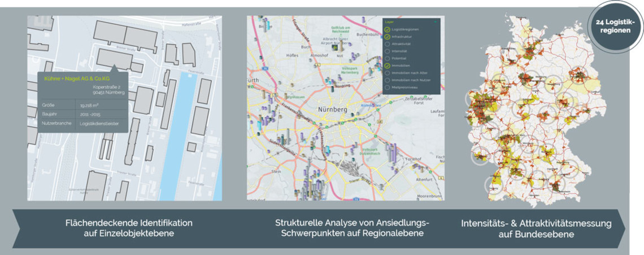Disable the Infrastruktur layer
The width and height of the screenshot is (644, 255).
(x=387, y=36)
